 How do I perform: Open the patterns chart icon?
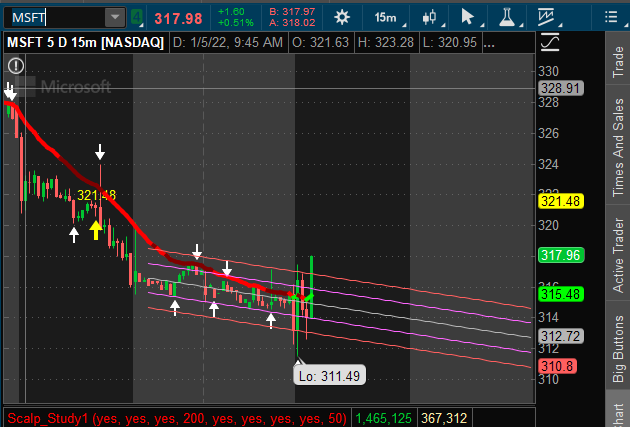tap(547, 17)
